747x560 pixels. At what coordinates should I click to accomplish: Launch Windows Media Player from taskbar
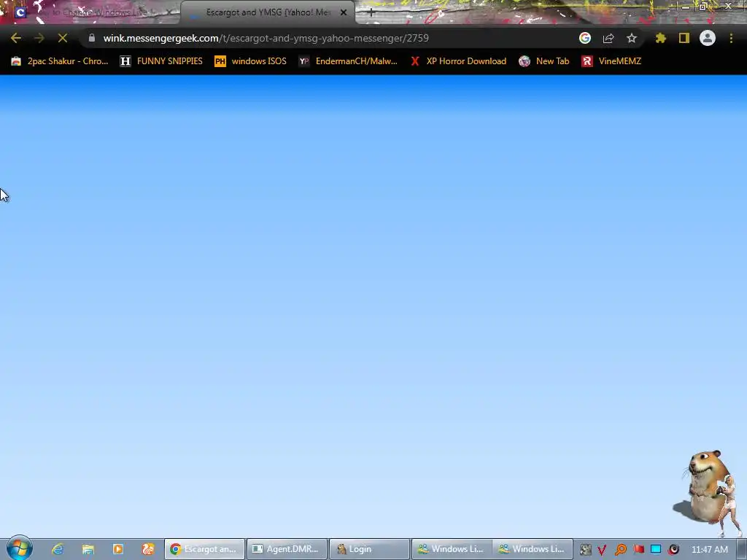(x=118, y=549)
